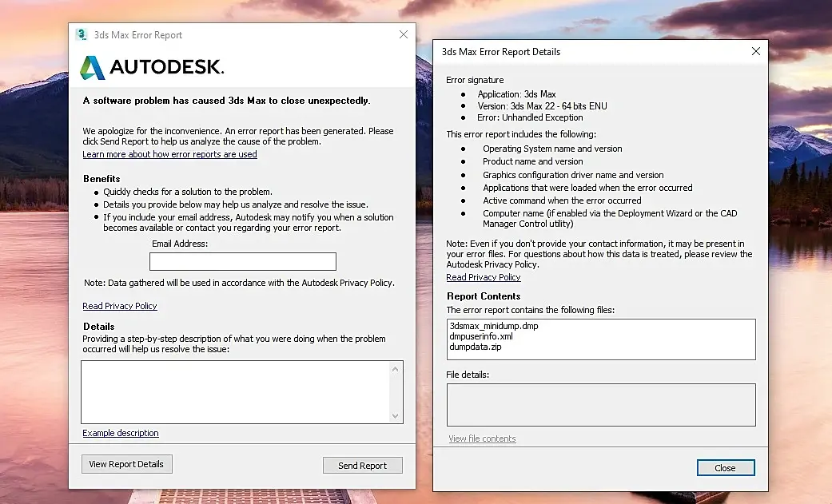
Task: Click the Close button in Details window
Action: [726, 468]
